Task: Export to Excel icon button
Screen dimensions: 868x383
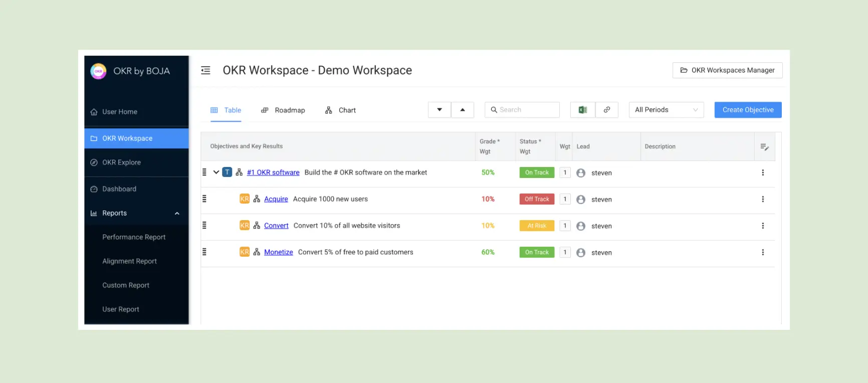Action: [x=583, y=110]
